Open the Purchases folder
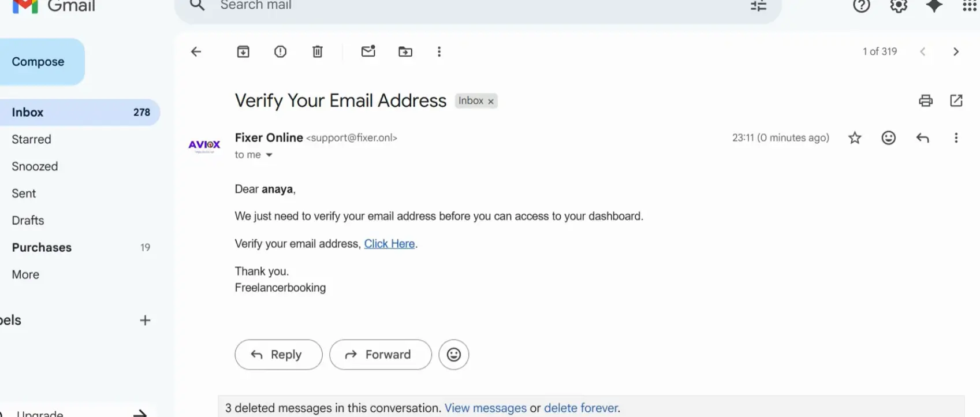The width and height of the screenshot is (980, 417). (42, 248)
